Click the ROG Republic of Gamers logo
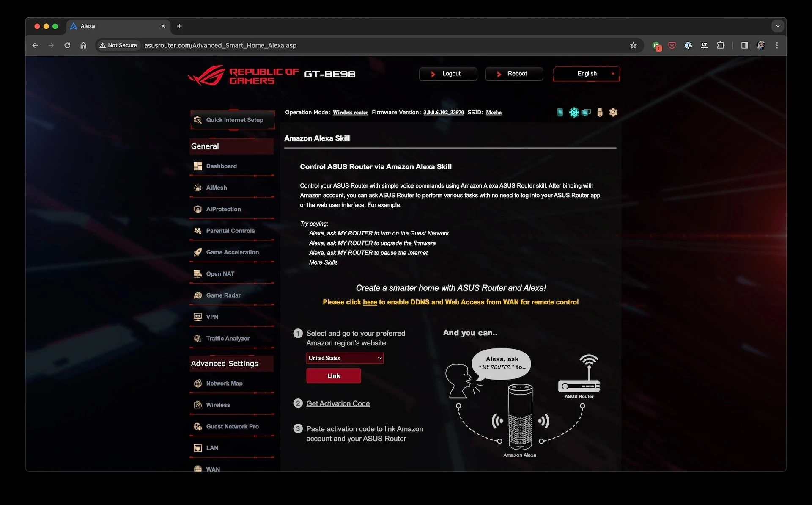Image resolution: width=812 pixels, height=505 pixels. pos(244,75)
